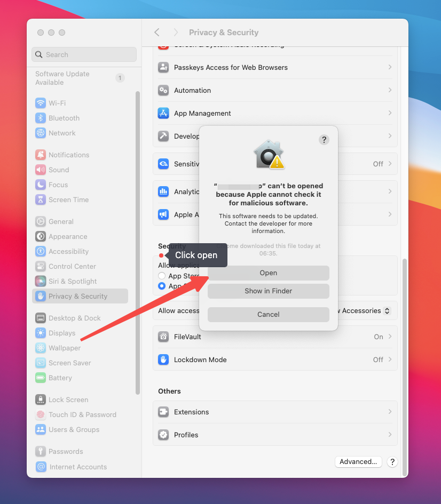
Task: Open Passkeys Access for Web Browsers
Action: point(275,68)
